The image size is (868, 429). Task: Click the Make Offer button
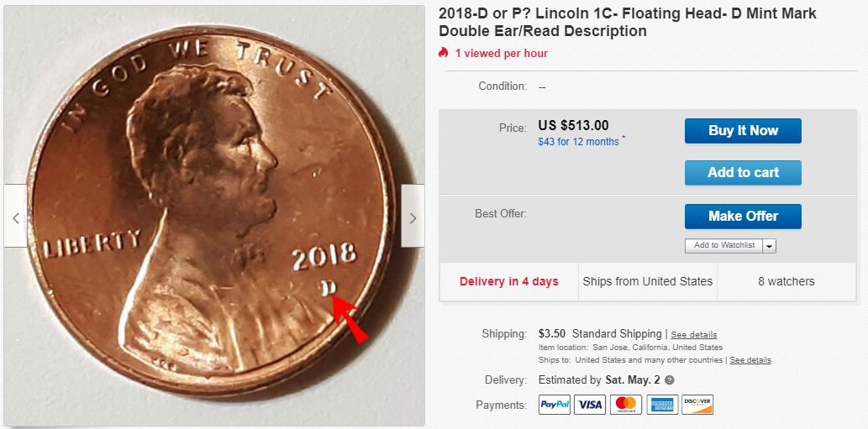pyautogui.click(x=743, y=216)
